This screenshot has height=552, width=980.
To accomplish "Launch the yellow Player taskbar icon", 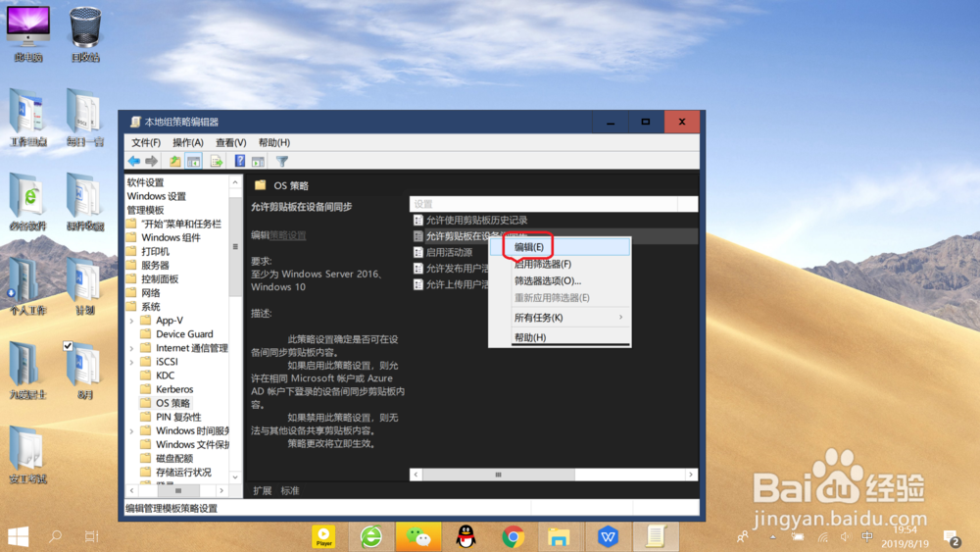I will click(323, 536).
